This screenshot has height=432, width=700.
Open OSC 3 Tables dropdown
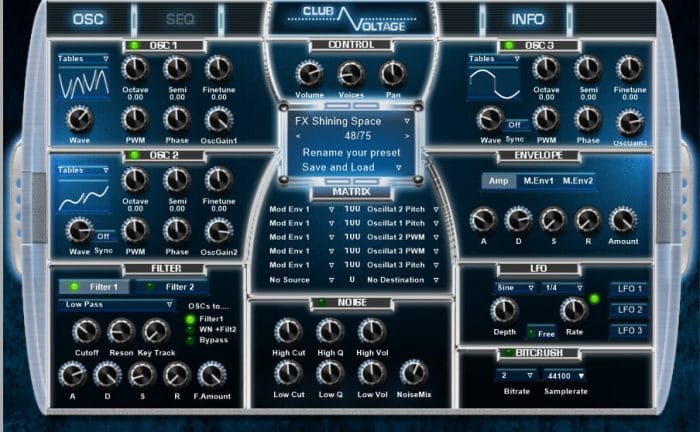(494, 58)
